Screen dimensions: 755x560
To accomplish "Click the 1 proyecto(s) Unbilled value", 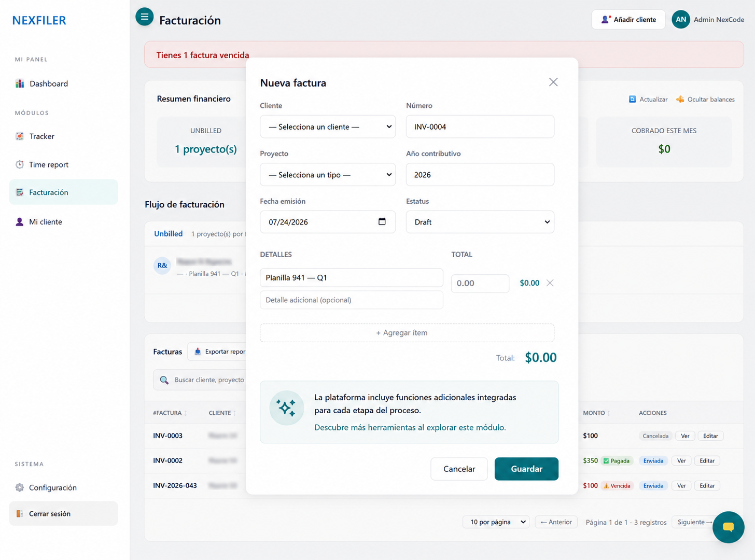I will [206, 149].
